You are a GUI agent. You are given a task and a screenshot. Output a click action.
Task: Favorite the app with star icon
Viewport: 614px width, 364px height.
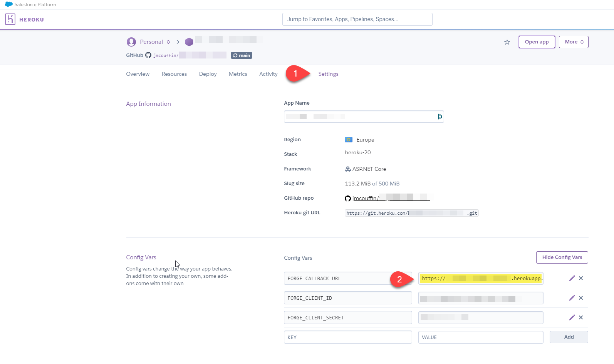click(507, 42)
